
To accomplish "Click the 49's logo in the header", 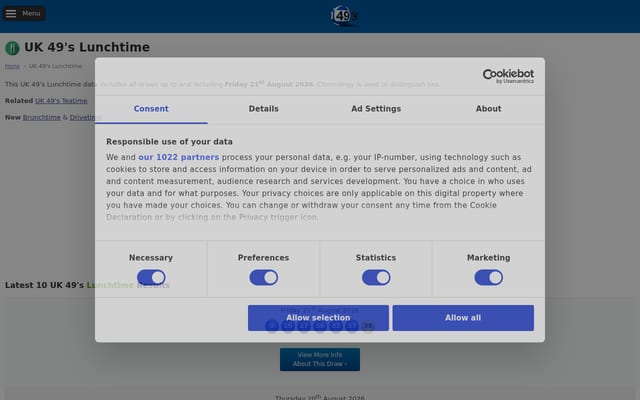I will coord(344,16).
